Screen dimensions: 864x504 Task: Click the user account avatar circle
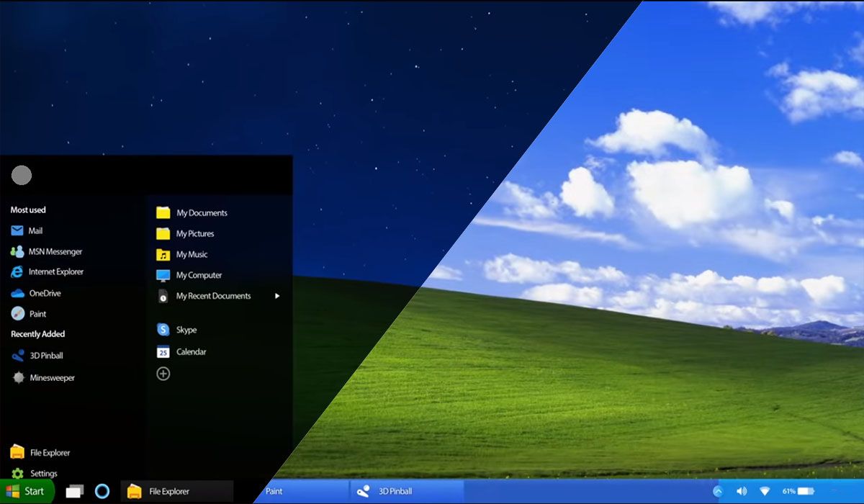click(22, 175)
